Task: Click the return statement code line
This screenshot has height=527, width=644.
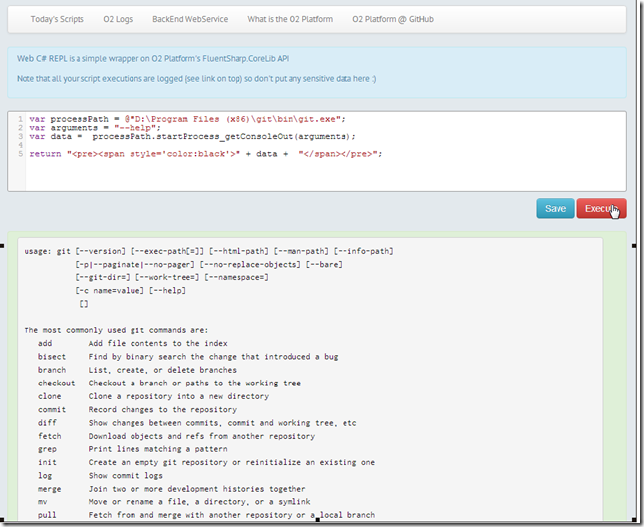Action: pyautogui.click(x=205, y=154)
